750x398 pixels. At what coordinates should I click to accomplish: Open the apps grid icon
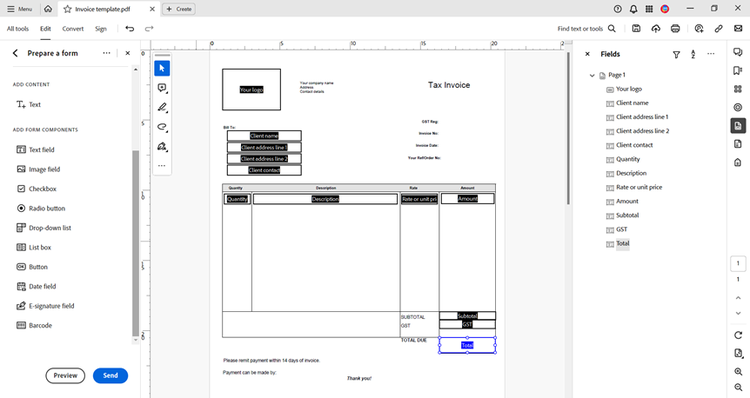649,9
